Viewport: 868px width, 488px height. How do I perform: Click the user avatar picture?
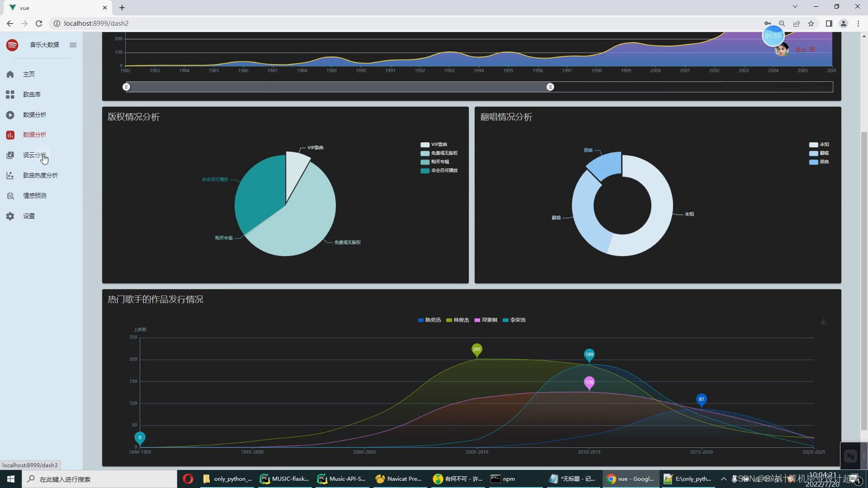coord(781,50)
